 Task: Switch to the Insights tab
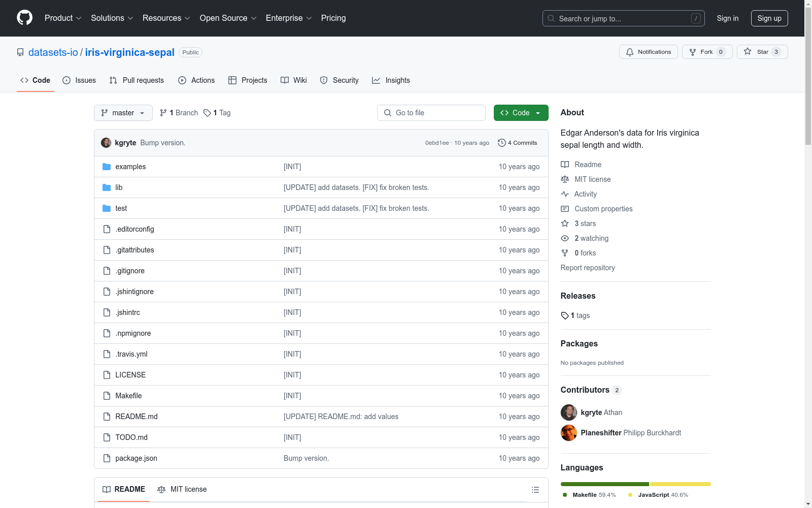coord(391,80)
